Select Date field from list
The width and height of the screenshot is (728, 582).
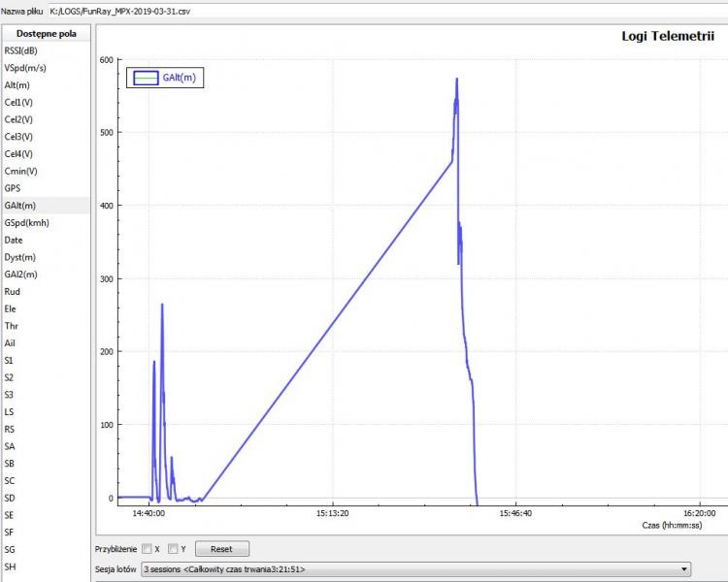(14, 240)
